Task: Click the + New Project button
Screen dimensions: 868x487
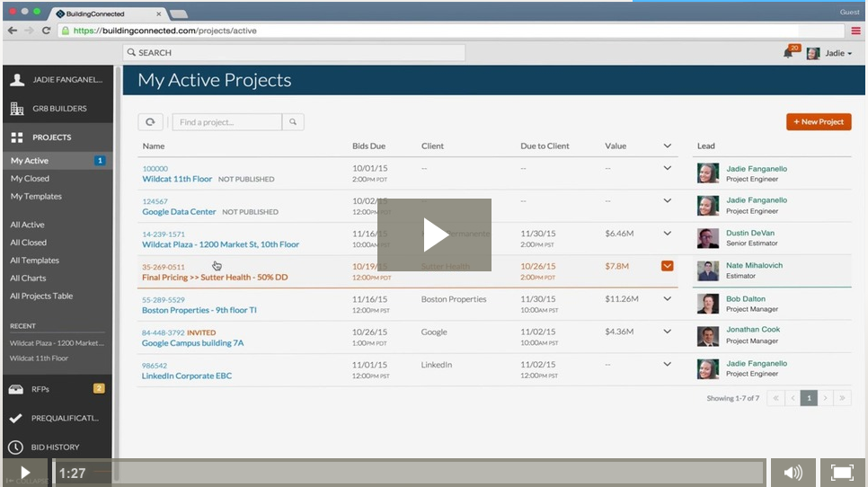Action: 819,122
